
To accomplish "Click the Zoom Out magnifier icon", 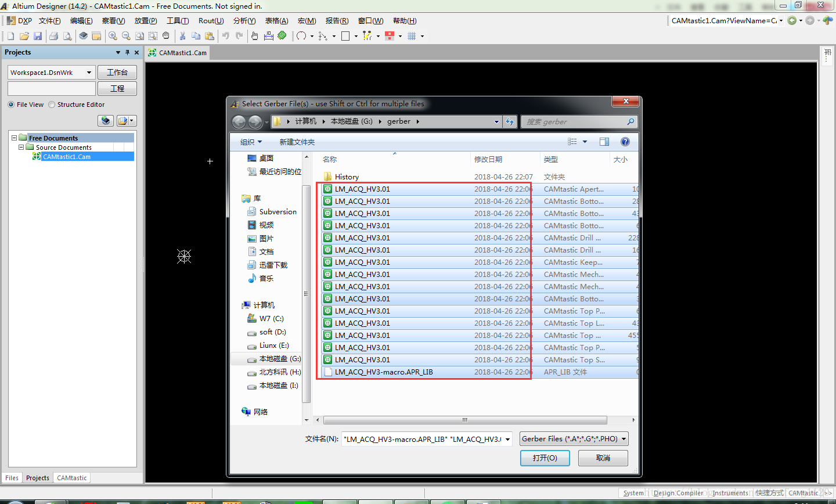I will [x=126, y=36].
